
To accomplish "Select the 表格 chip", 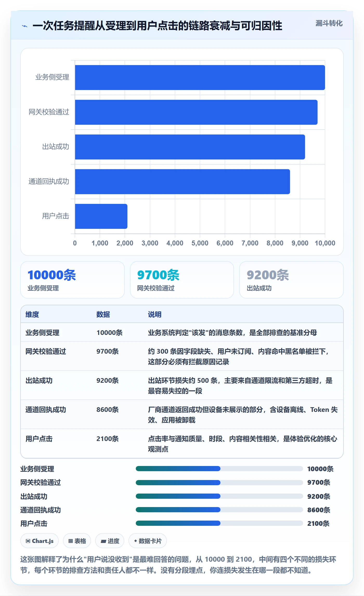I will pos(77,541).
